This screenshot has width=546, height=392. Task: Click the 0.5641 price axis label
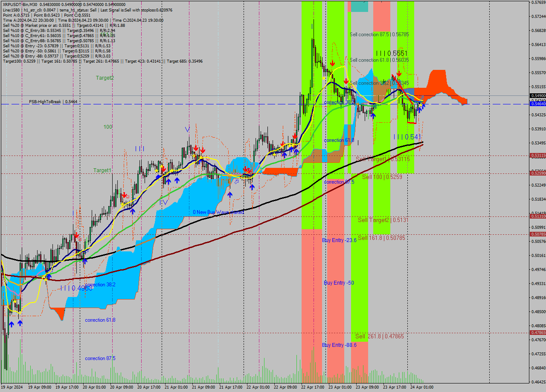(x=538, y=45)
